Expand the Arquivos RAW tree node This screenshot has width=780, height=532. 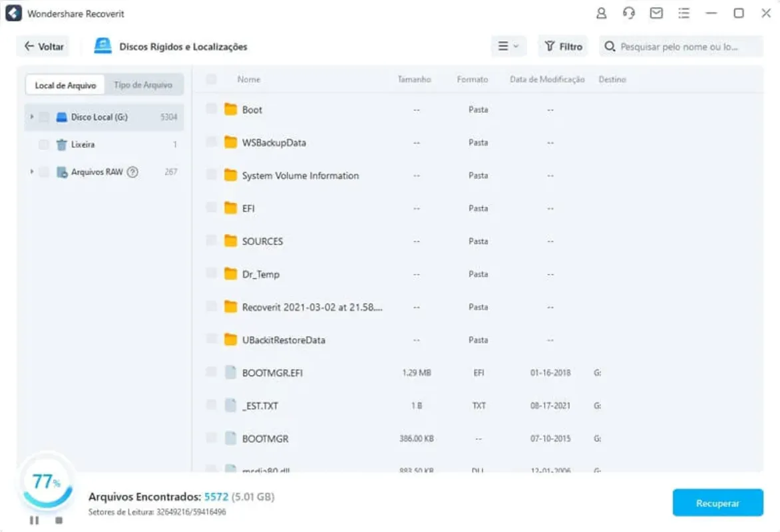point(32,172)
